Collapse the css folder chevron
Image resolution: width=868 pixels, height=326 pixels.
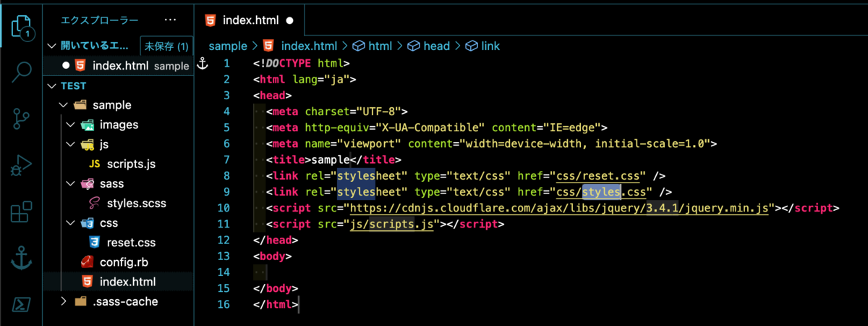tap(70, 223)
